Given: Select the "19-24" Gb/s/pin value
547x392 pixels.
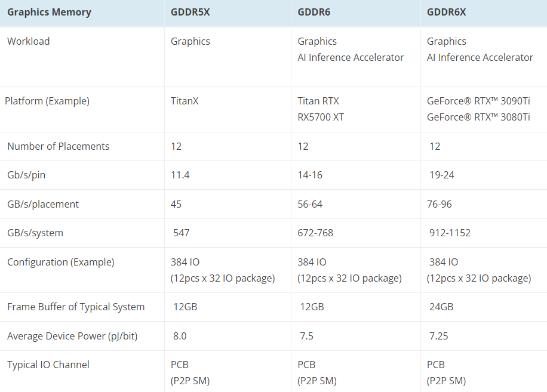Looking at the screenshot, I should point(442,175).
